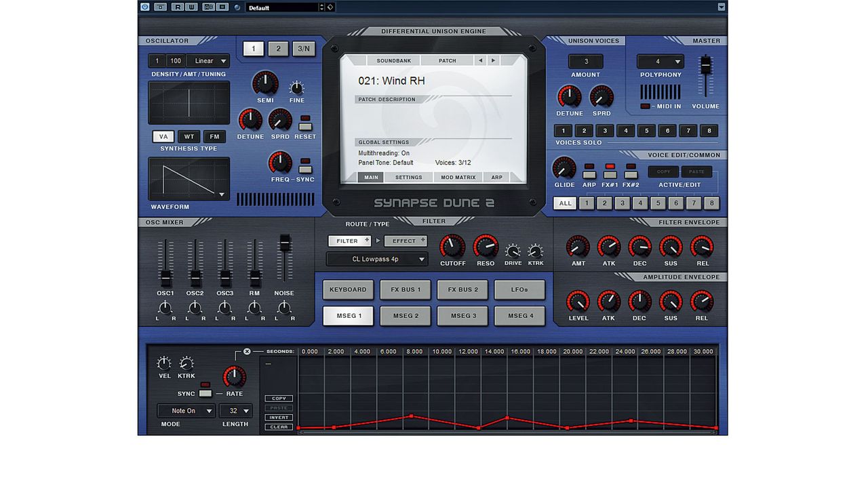The height and width of the screenshot is (488, 868).
Task: Adjust the oscillator FINE knob
Action: pos(297,88)
